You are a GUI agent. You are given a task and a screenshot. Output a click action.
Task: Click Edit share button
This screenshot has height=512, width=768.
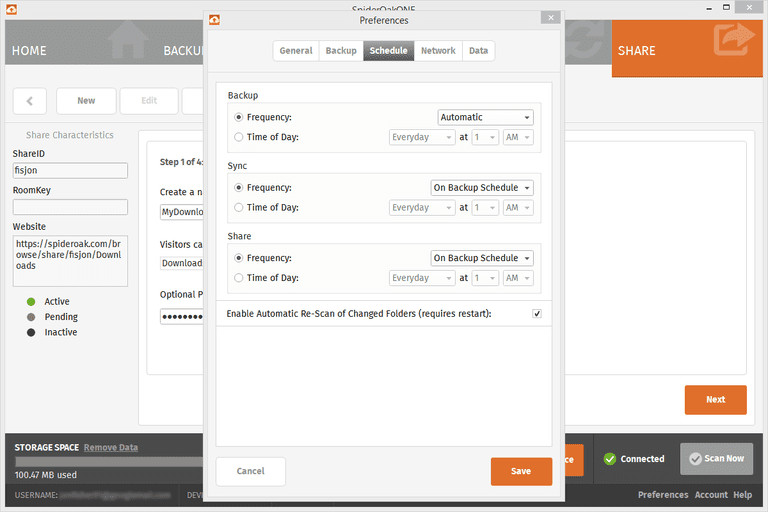point(149,101)
